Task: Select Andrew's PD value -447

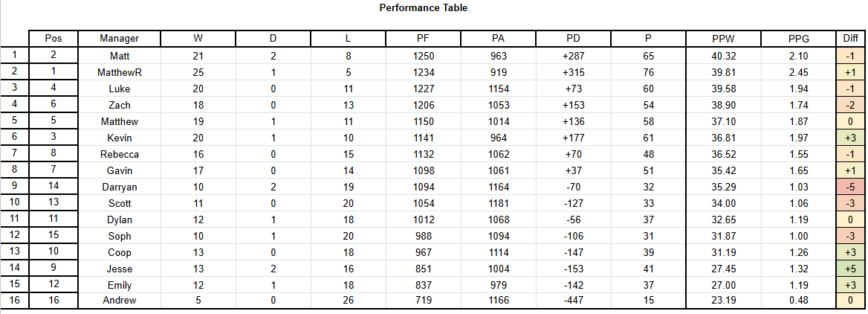Action: pos(574,301)
